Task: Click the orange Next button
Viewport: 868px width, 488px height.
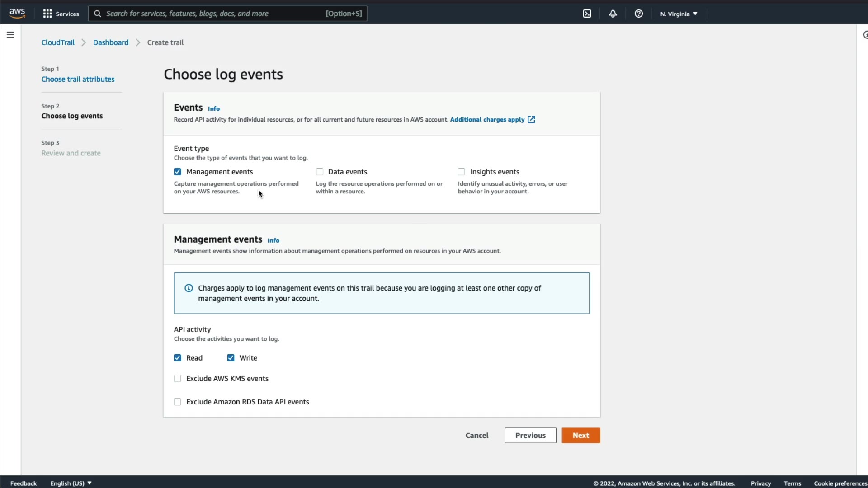Action: (x=580, y=435)
